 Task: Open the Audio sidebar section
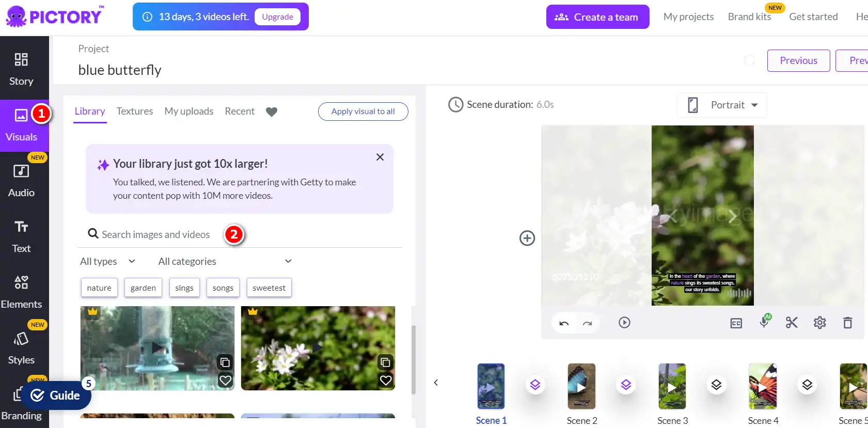coord(21,181)
